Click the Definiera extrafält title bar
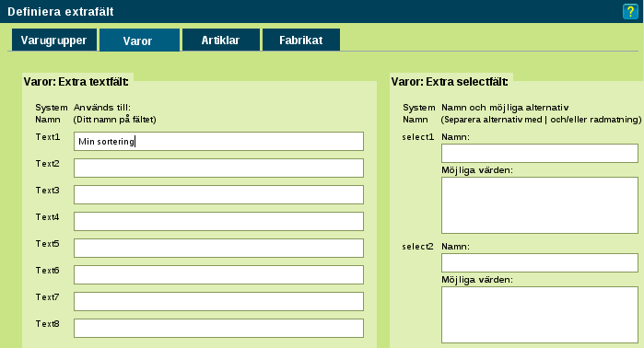Viewport: 644px width, 348px height. tap(322, 11)
